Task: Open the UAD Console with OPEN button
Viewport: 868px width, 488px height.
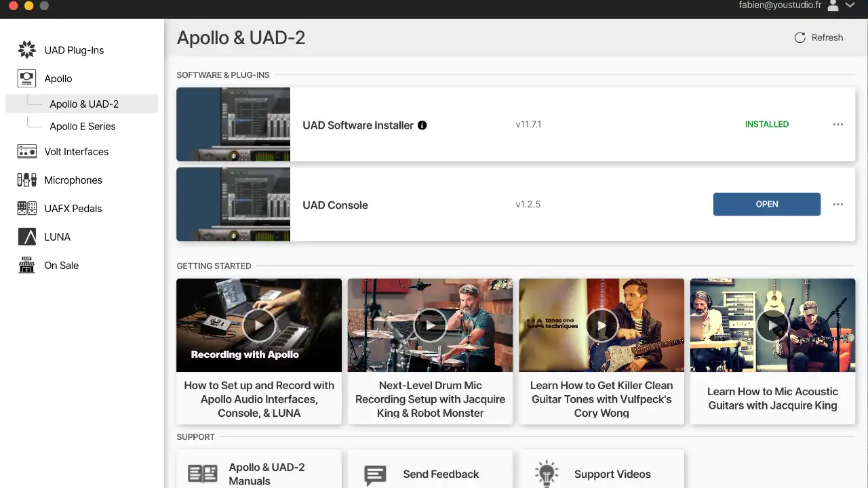Action: (767, 204)
